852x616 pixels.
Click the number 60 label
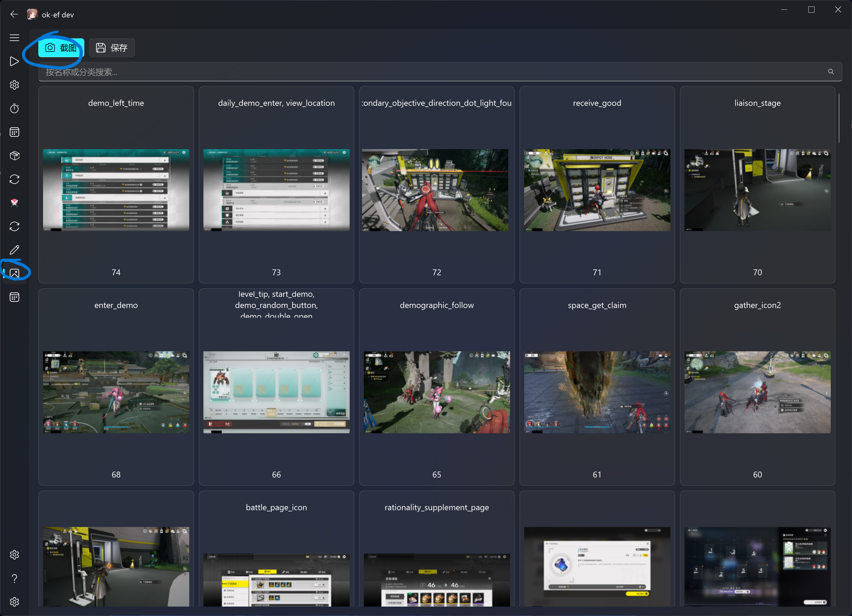pyautogui.click(x=757, y=475)
